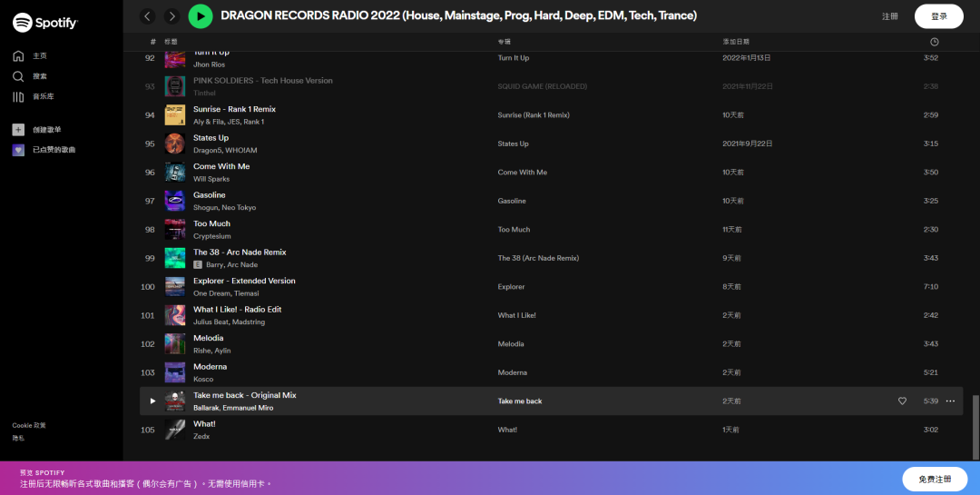The image size is (980, 495).
Task: Open What! album cover
Action: click(175, 430)
